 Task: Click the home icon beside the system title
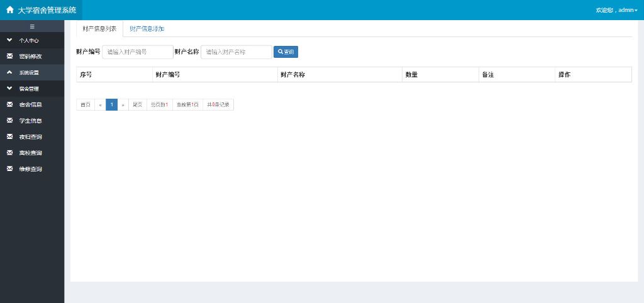[x=10, y=10]
